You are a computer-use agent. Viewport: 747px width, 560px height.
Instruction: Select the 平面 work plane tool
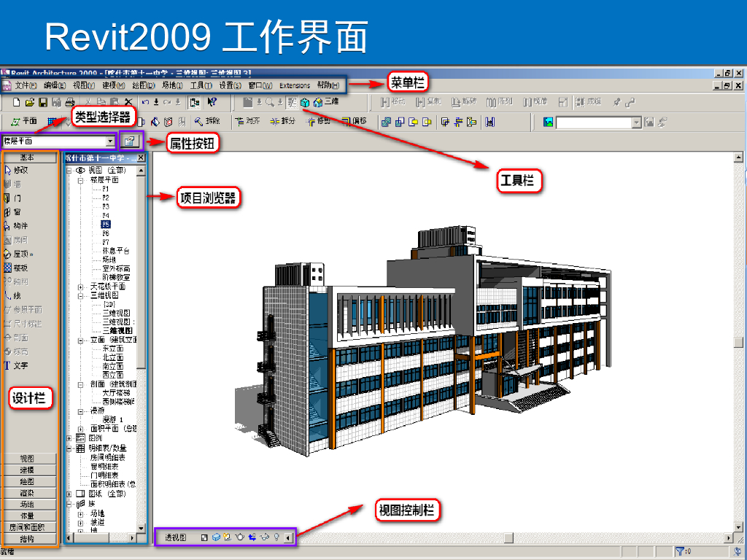click(24, 122)
